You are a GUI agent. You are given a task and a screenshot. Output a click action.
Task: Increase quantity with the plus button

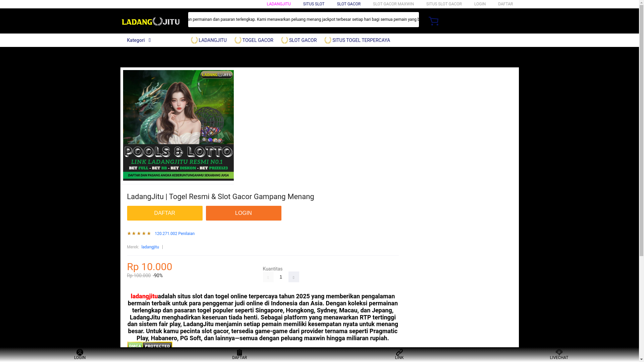[293, 277]
